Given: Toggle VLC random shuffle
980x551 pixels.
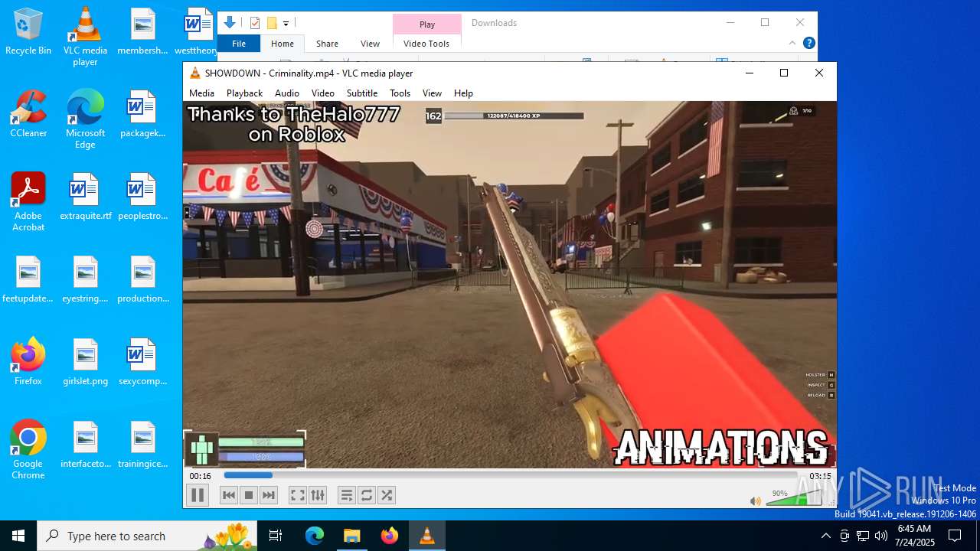Looking at the screenshot, I should pyautogui.click(x=387, y=495).
